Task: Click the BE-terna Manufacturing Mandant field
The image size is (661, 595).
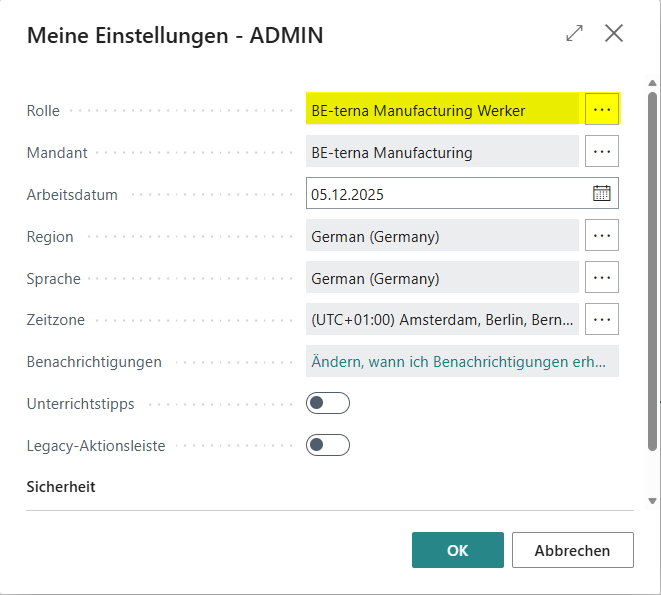Action: [x=442, y=151]
